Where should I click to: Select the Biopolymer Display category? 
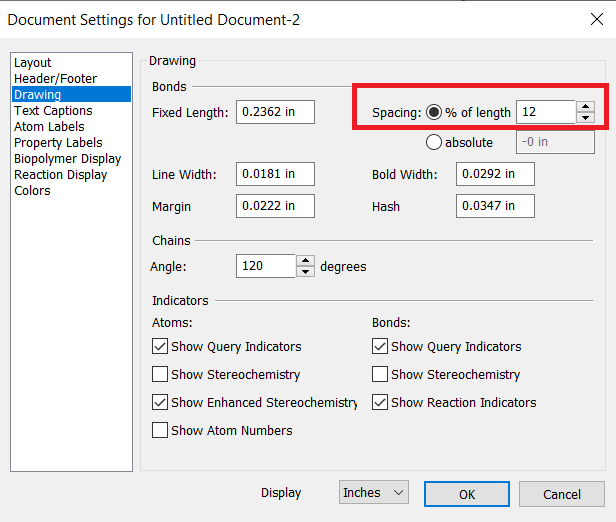(67, 159)
